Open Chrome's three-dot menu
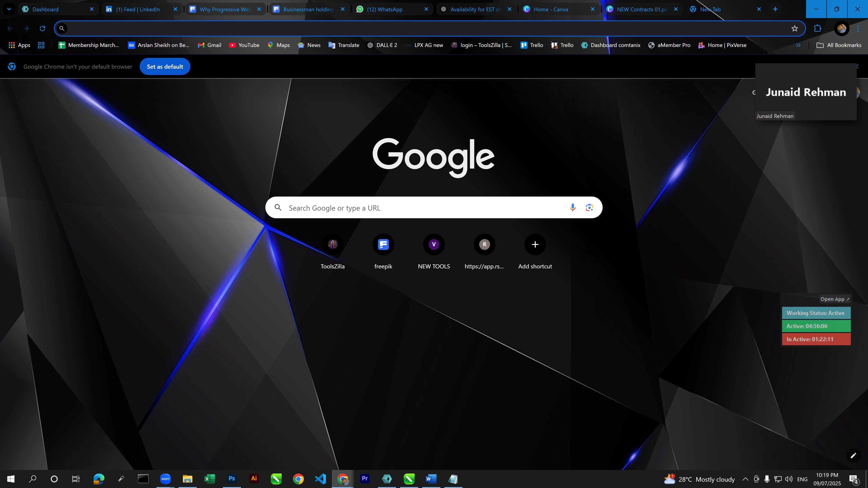The image size is (868, 488). (858, 28)
